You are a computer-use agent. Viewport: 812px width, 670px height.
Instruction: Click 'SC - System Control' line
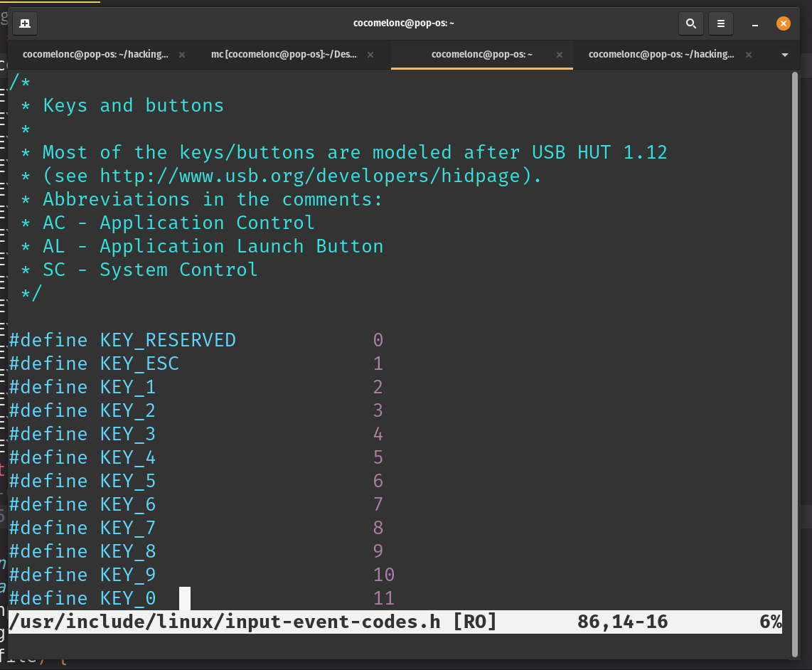[139, 270]
